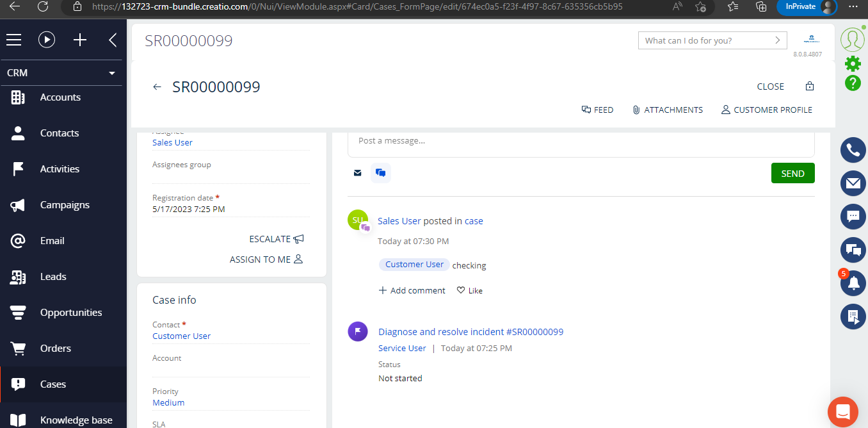Open the CUSTOMER PROFILE tab
This screenshot has width=868, height=428.
coord(766,110)
